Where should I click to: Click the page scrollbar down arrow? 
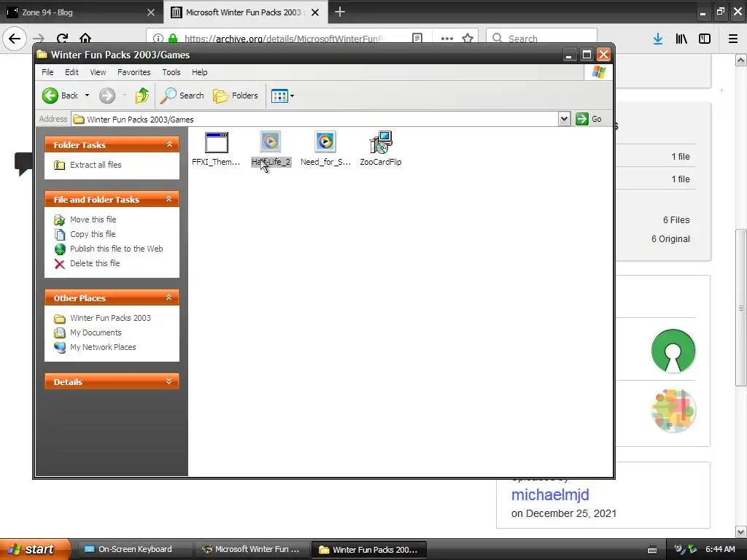pos(740,531)
